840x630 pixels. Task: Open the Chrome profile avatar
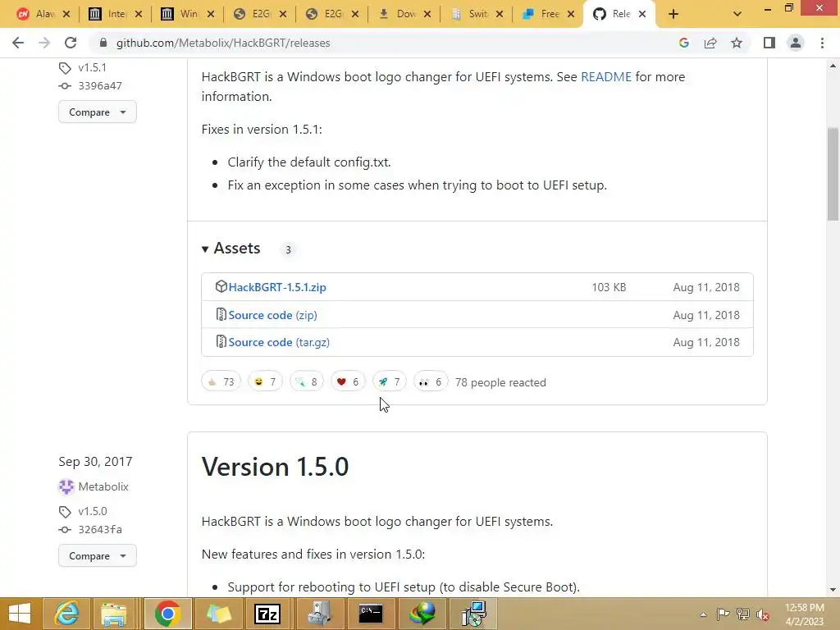tap(796, 43)
